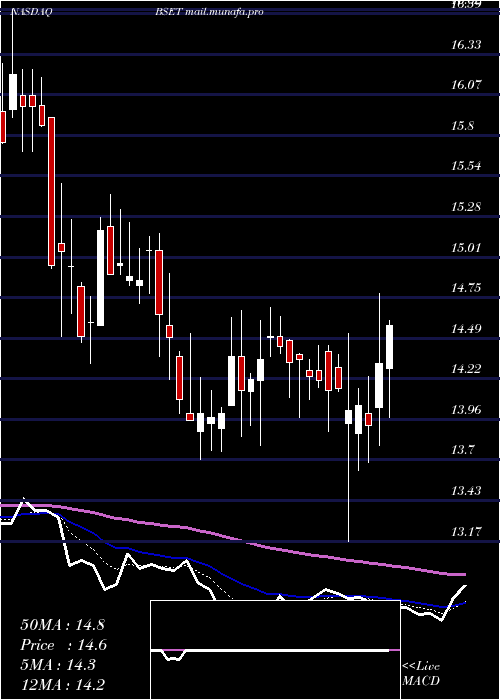500x700 pixels.
Task: Click the 14.22 price axis label
Action: (467, 369)
